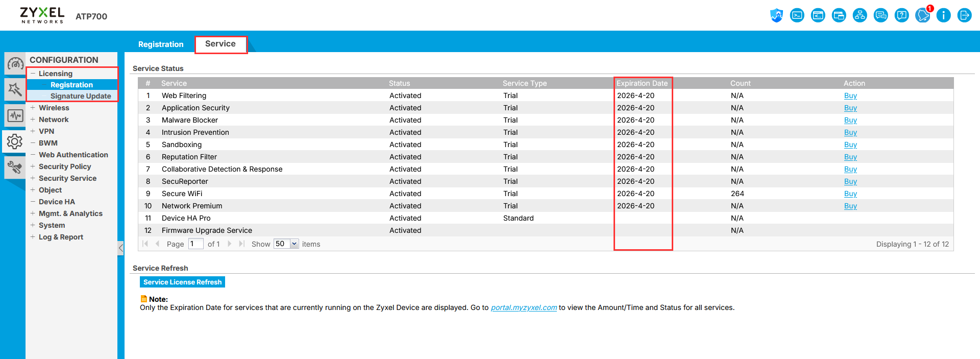
Task: Click Buy for Reputation Filter
Action: tap(850, 157)
